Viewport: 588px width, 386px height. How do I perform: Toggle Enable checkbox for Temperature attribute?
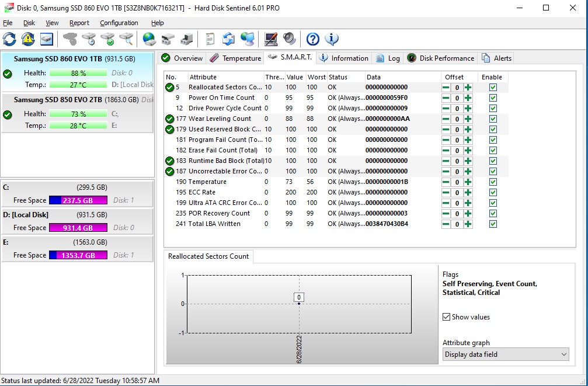coord(493,182)
